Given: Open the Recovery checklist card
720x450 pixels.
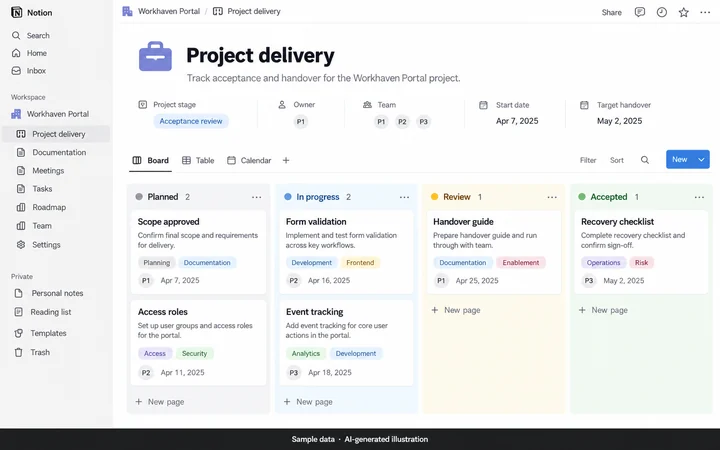Looking at the screenshot, I should pyautogui.click(x=641, y=252).
